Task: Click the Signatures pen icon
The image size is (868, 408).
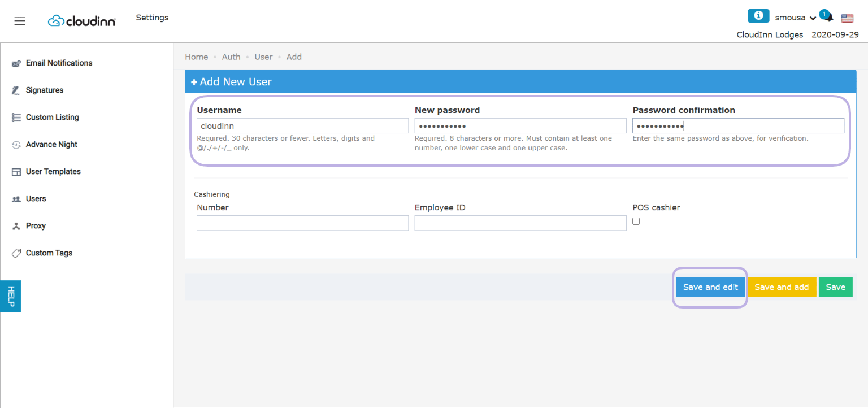Action: 16,90
